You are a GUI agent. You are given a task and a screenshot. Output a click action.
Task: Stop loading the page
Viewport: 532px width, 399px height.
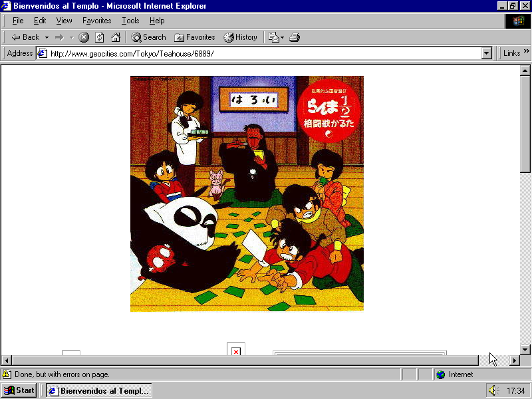click(84, 37)
